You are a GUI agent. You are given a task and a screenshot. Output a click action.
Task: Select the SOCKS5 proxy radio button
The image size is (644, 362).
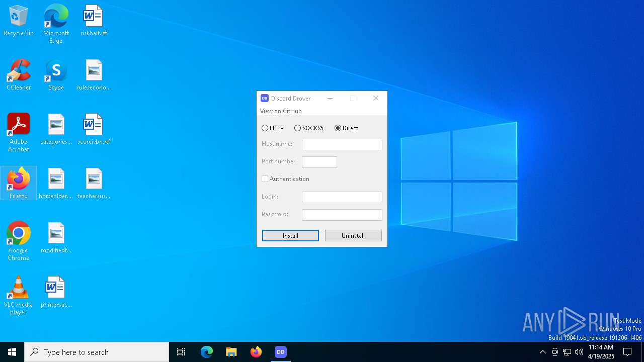[x=309, y=128]
